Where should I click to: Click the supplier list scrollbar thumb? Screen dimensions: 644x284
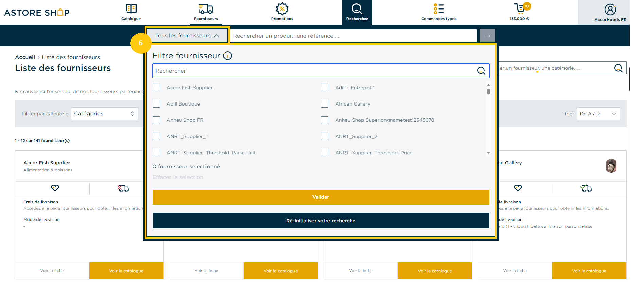click(488, 91)
